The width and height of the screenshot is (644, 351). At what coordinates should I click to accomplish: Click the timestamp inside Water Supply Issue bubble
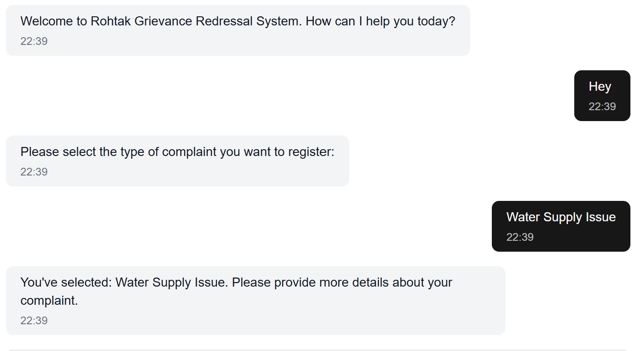519,237
